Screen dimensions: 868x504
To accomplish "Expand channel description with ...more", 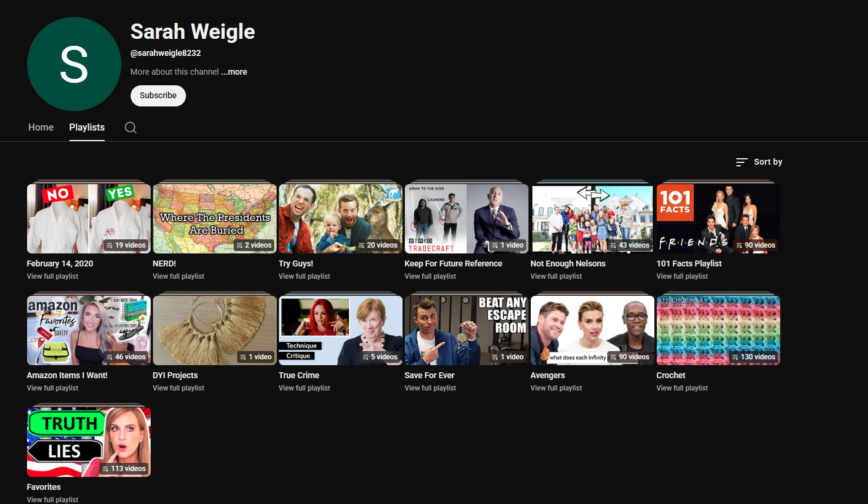I will coord(234,72).
